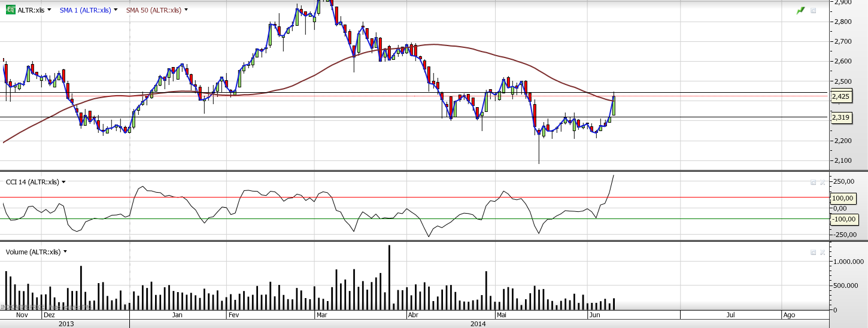Screen dimensions: 868x328
Task: Click the Mar label on time axis
Action: point(322,314)
